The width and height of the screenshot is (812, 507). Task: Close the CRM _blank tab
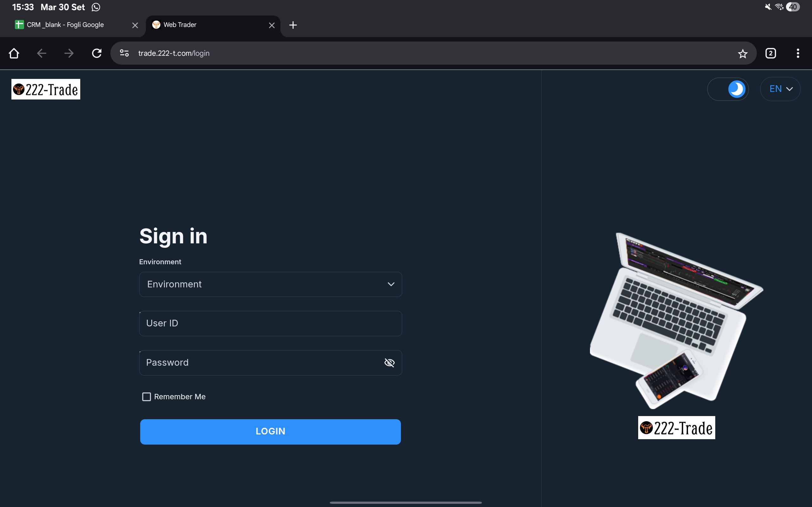[x=135, y=25]
